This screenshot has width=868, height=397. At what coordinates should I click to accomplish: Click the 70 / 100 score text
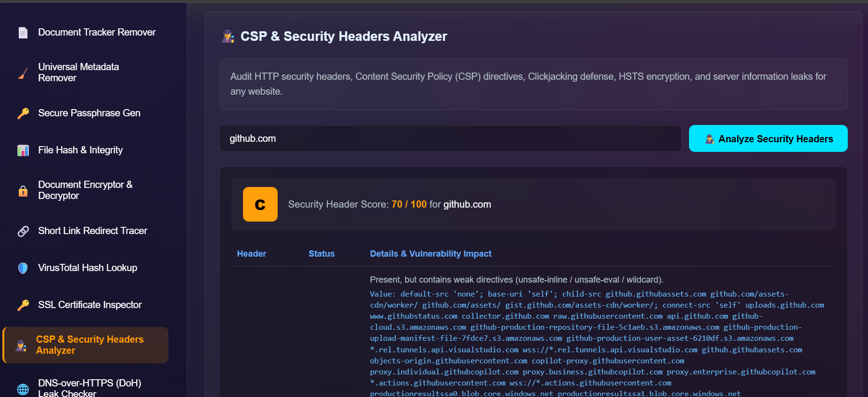coord(409,204)
